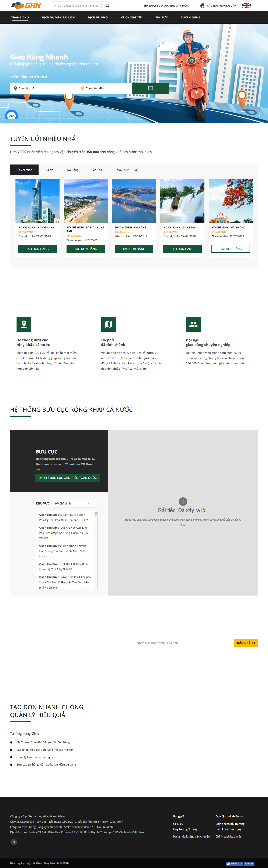Image resolution: width=268 pixels, height=868 pixels.
Task: Click the small round icon in the footer
Action: point(14,842)
